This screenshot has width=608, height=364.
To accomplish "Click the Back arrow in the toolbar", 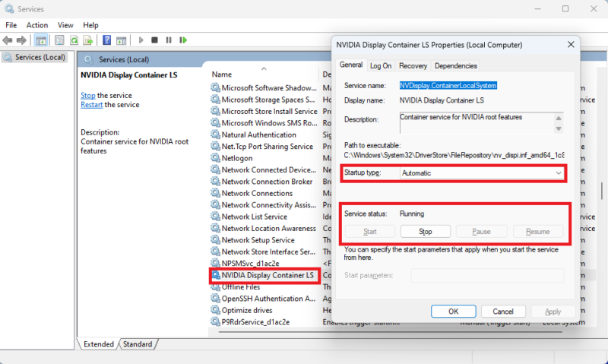I will pos(8,40).
